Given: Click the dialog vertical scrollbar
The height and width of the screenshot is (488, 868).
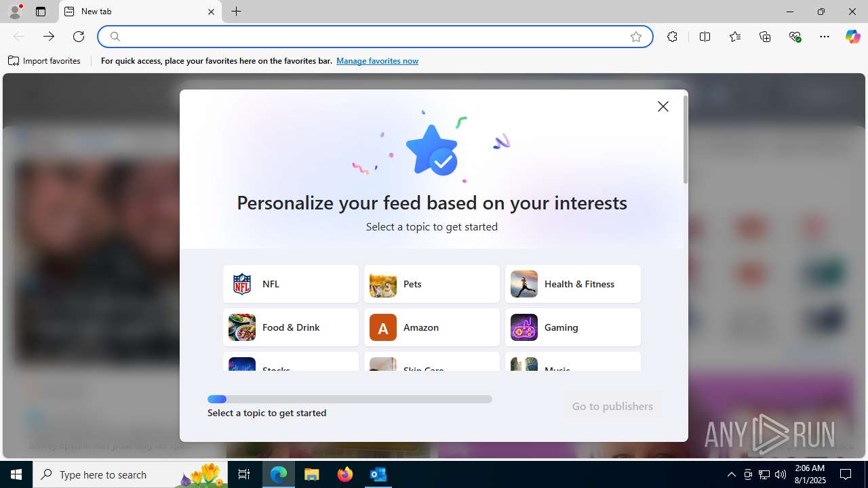Looking at the screenshot, I should [x=686, y=140].
